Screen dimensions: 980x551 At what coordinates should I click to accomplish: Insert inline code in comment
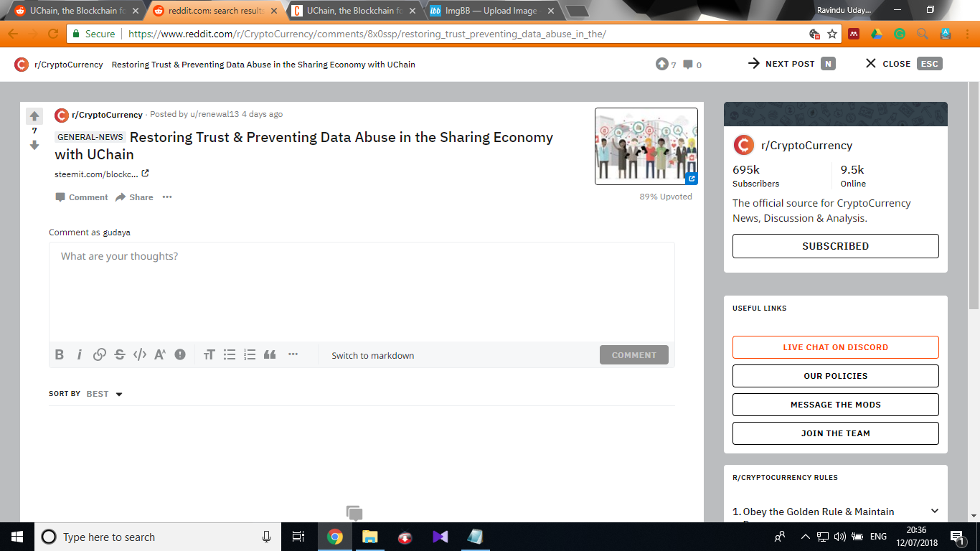[x=140, y=354]
